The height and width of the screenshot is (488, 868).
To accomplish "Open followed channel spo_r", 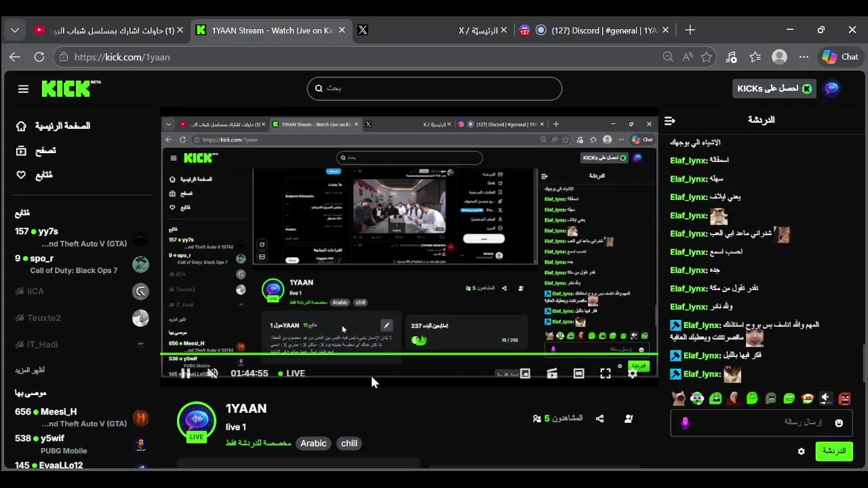I will coord(81,264).
